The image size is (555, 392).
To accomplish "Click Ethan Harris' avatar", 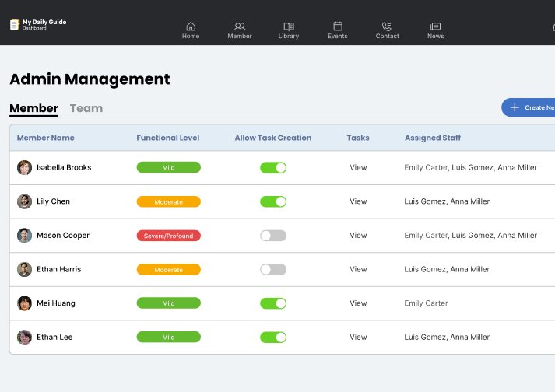I will tap(24, 270).
